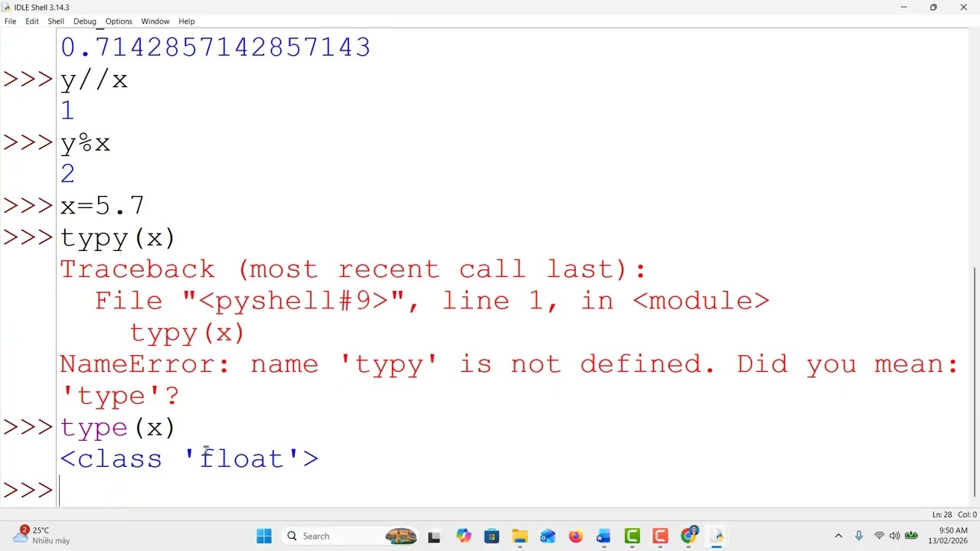Open the Debug menu
Image resolution: width=980 pixels, height=551 pixels.
[x=84, y=21]
